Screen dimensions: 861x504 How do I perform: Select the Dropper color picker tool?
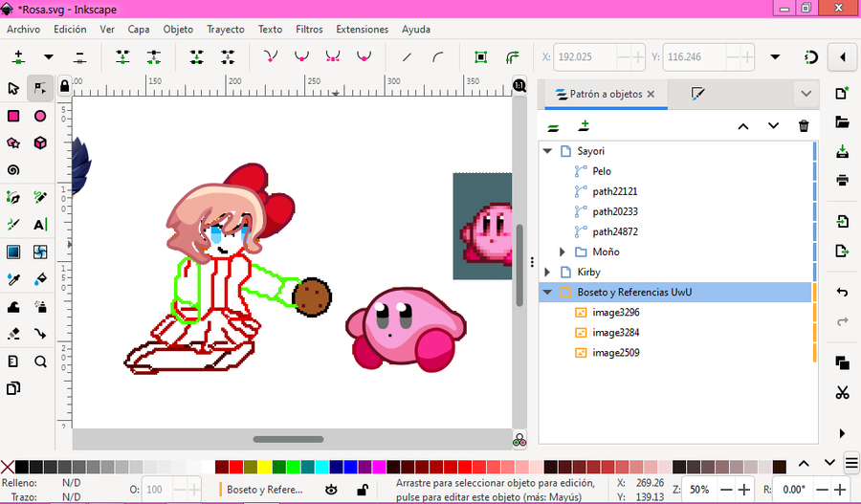pyautogui.click(x=13, y=279)
